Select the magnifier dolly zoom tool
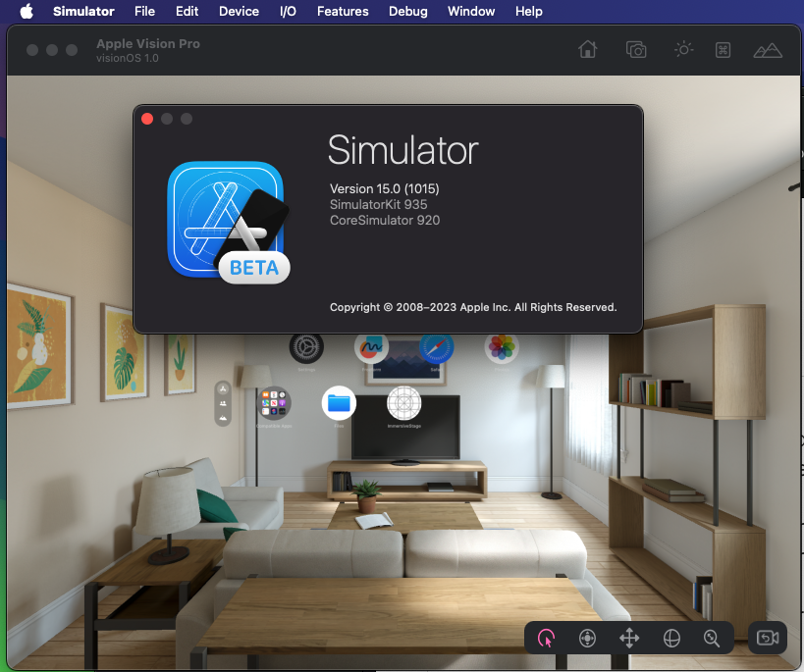The image size is (804, 672). coord(712,639)
